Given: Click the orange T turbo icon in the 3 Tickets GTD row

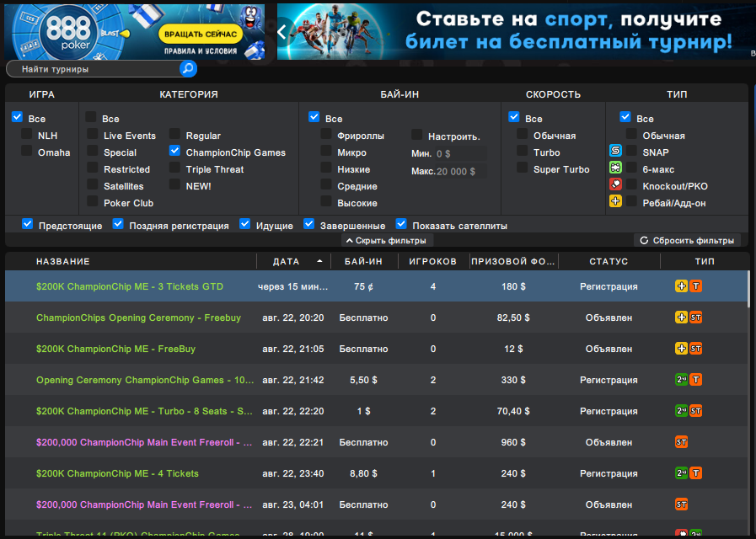Looking at the screenshot, I should coord(695,286).
